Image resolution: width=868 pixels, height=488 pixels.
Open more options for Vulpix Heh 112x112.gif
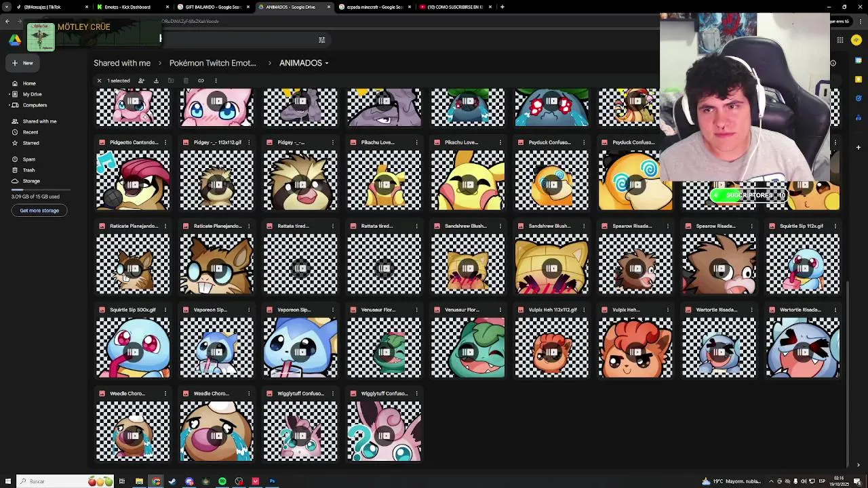(x=584, y=310)
